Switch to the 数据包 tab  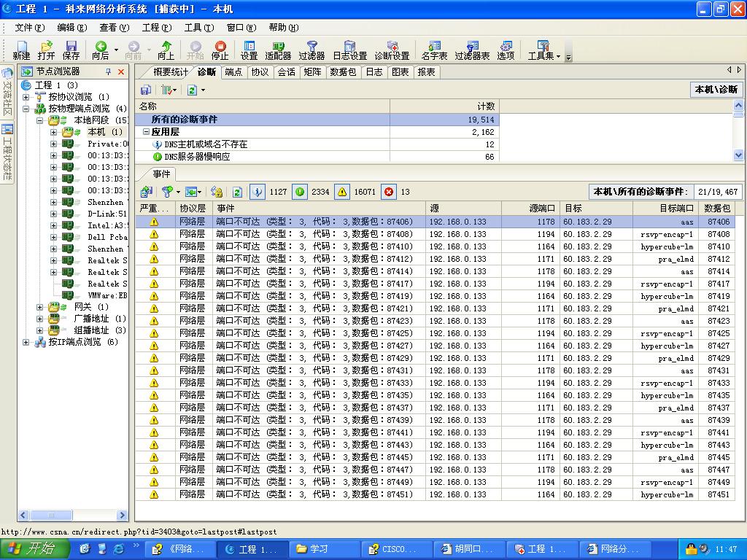coord(343,72)
